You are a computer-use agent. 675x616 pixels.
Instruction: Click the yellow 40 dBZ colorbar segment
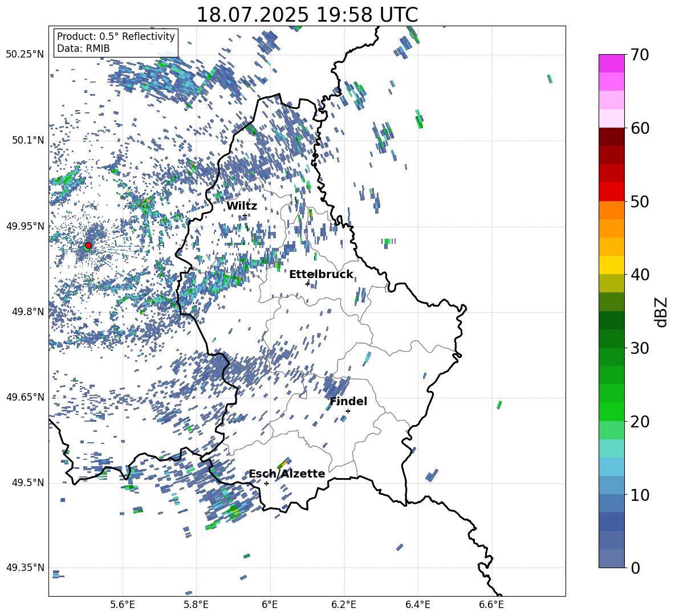pos(612,265)
